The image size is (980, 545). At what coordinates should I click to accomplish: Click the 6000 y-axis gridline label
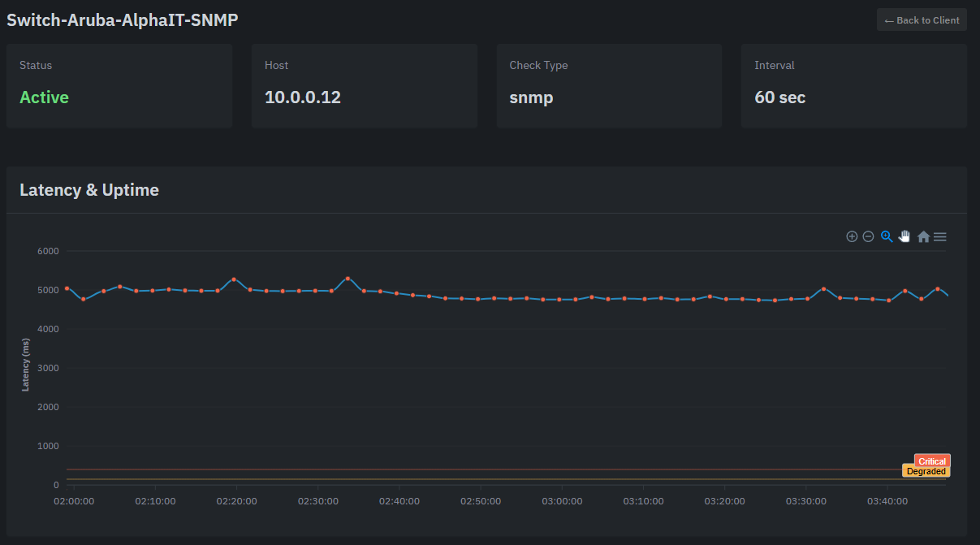(x=47, y=250)
